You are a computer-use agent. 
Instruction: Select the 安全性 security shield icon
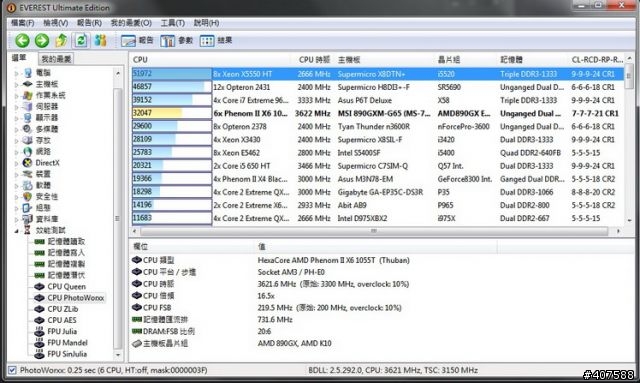[x=28, y=196]
